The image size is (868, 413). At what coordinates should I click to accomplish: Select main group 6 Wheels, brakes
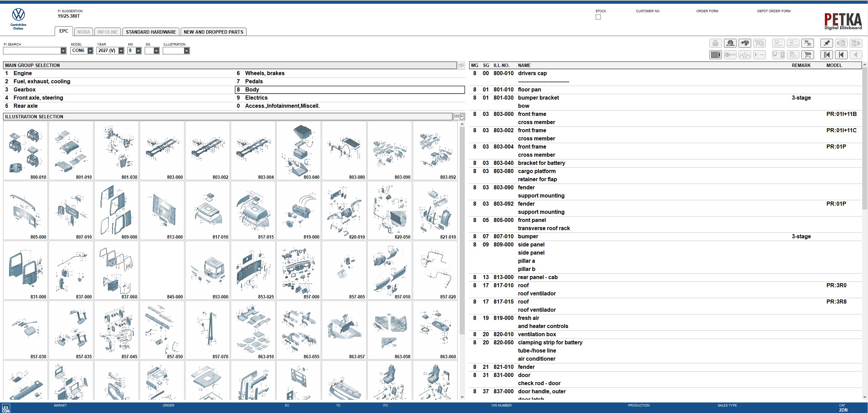click(350, 73)
